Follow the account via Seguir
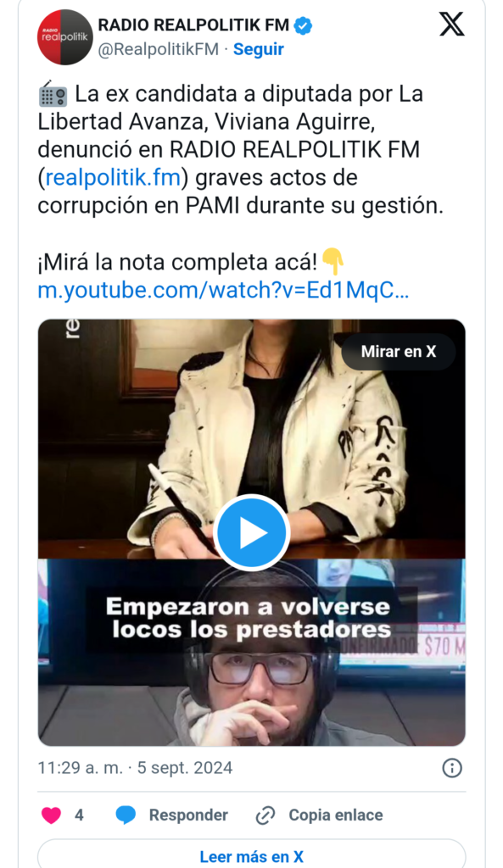This screenshot has height=868, width=503. pyautogui.click(x=258, y=49)
